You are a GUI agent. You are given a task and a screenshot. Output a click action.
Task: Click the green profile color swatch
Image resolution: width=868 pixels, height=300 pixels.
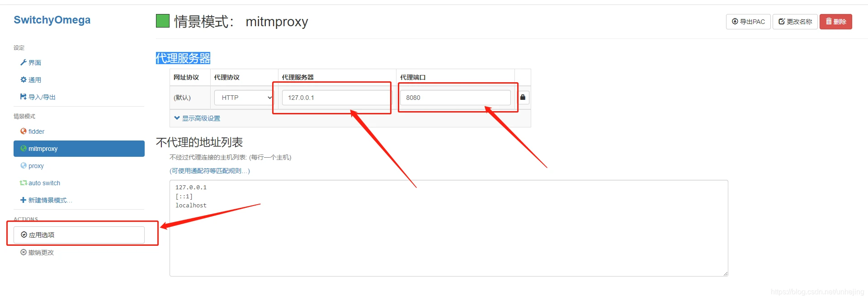(x=163, y=21)
